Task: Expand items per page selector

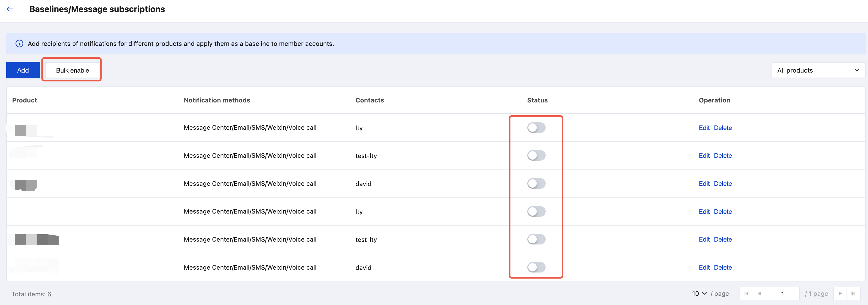Action: (699, 293)
